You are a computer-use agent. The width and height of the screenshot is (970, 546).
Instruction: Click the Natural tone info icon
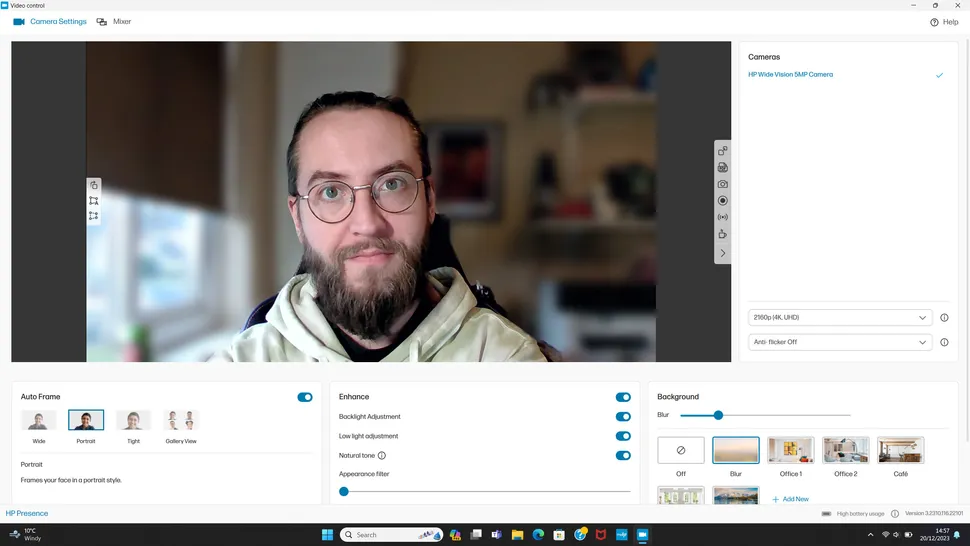coord(382,456)
